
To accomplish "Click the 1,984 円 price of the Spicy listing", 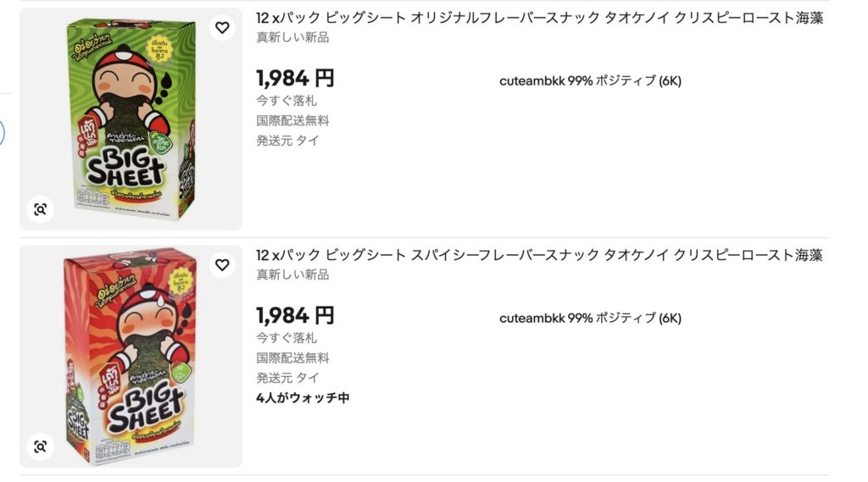I will (x=295, y=316).
